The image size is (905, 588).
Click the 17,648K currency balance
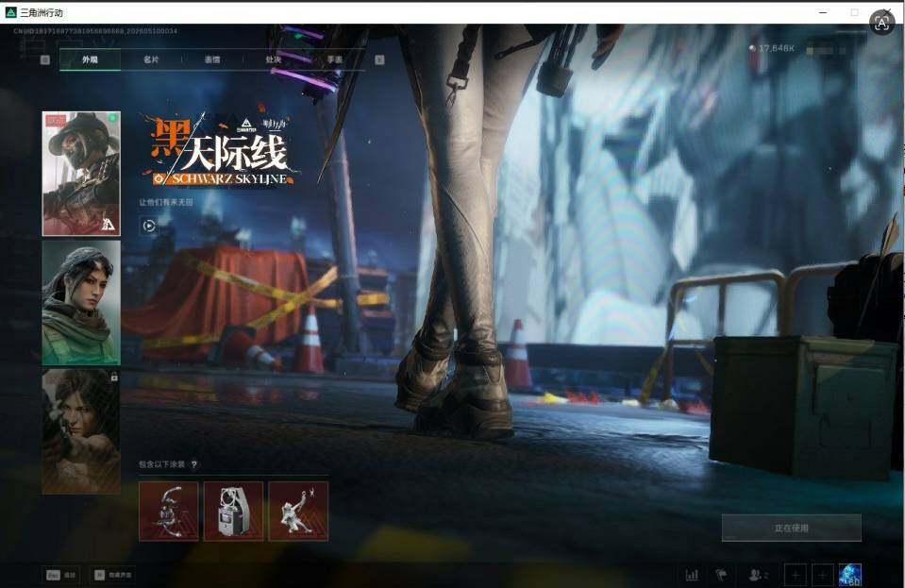pos(772,48)
